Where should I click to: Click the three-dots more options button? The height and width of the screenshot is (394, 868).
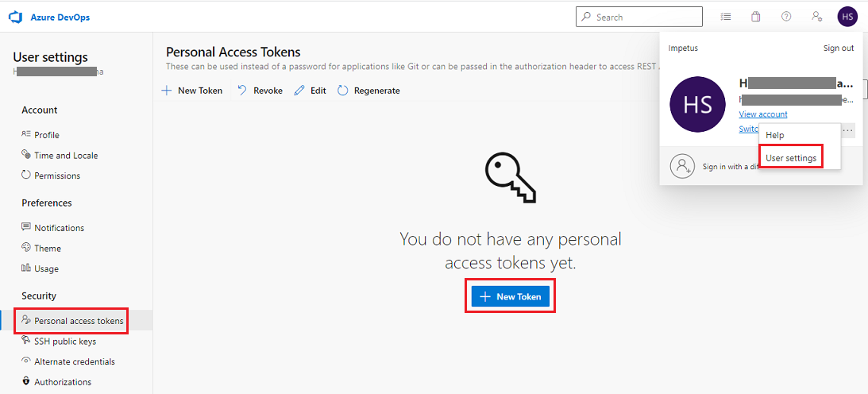[x=848, y=130]
